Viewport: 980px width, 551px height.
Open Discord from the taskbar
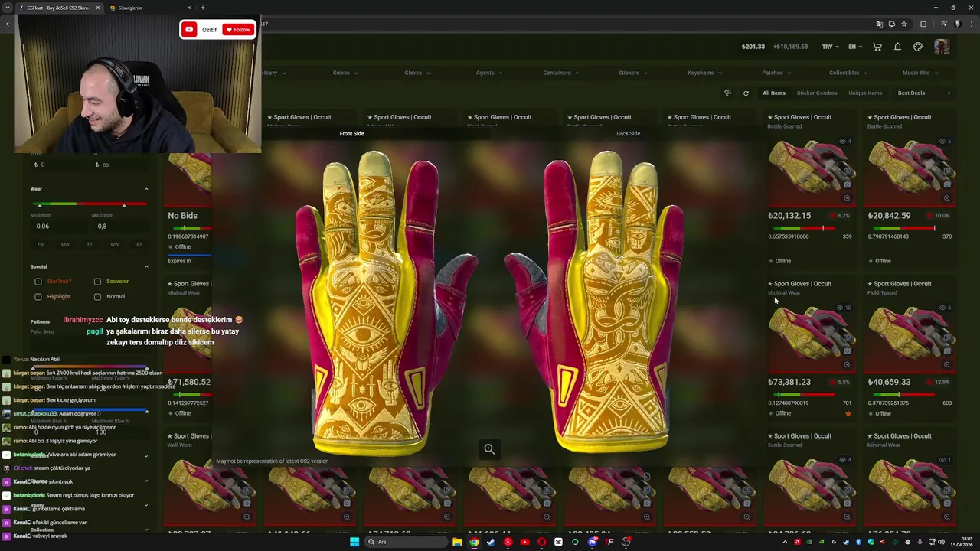[x=592, y=542]
